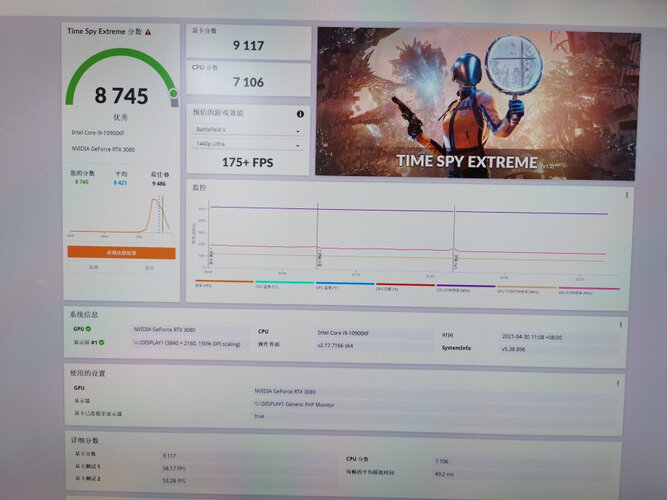Open the Battlefield V game dropdown
This screenshot has height=500, width=667.
[248, 130]
